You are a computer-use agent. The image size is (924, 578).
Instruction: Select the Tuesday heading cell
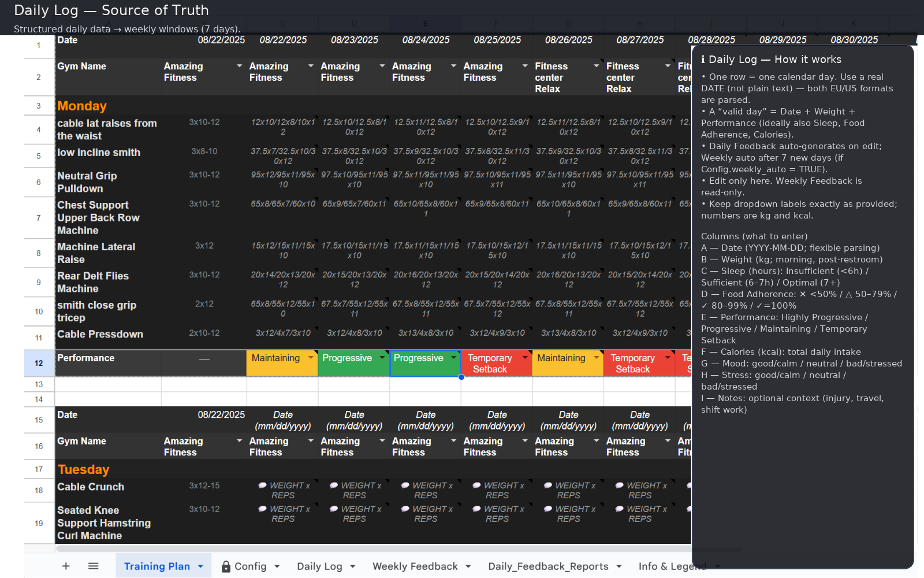click(108, 469)
